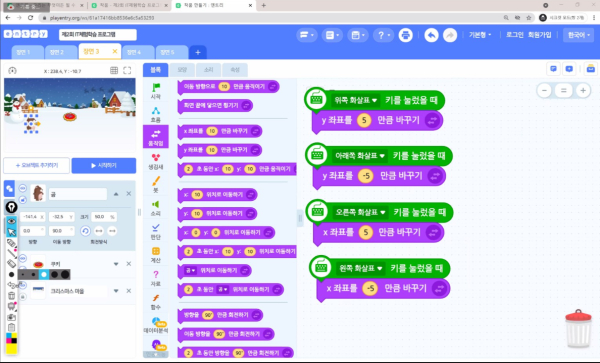The width and height of the screenshot is (600, 363).
Task: Open the 모양 tab
Action: 182,70
